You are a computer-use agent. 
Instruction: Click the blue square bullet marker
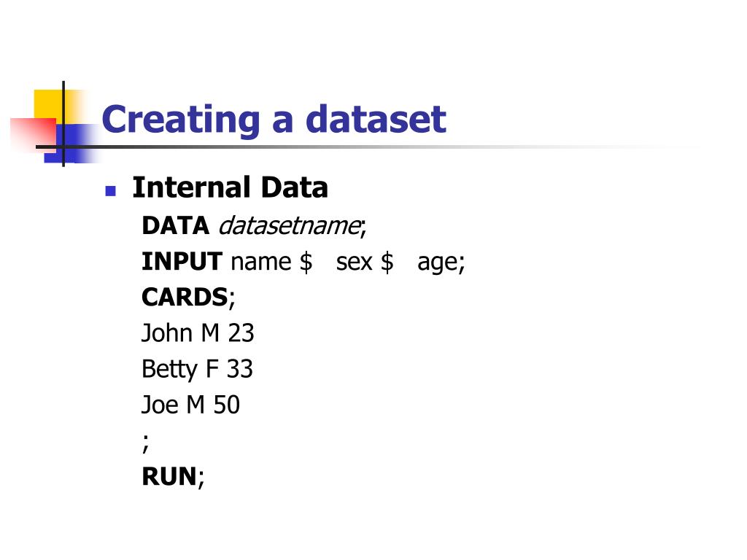tap(111, 191)
